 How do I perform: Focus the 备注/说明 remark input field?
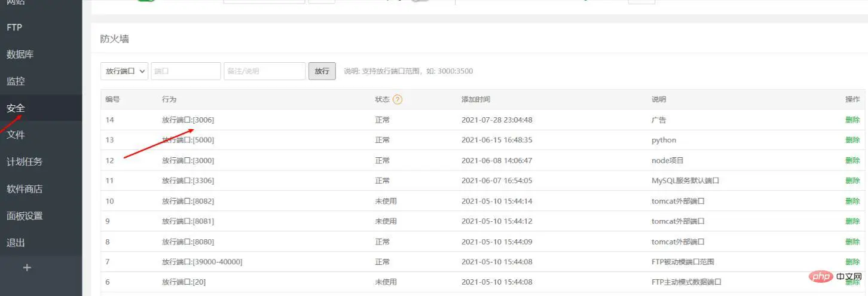pyautogui.click(x=265, y=71)
